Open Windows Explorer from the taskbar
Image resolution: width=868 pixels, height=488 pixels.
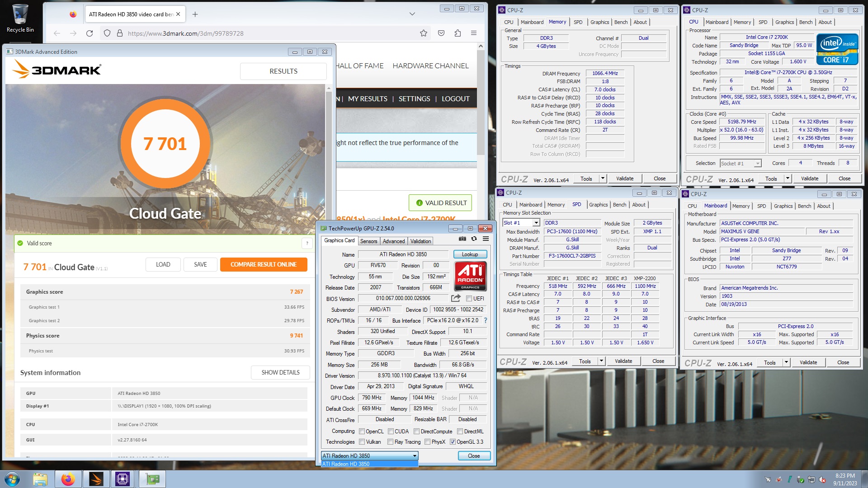click(x=40, y=479)
